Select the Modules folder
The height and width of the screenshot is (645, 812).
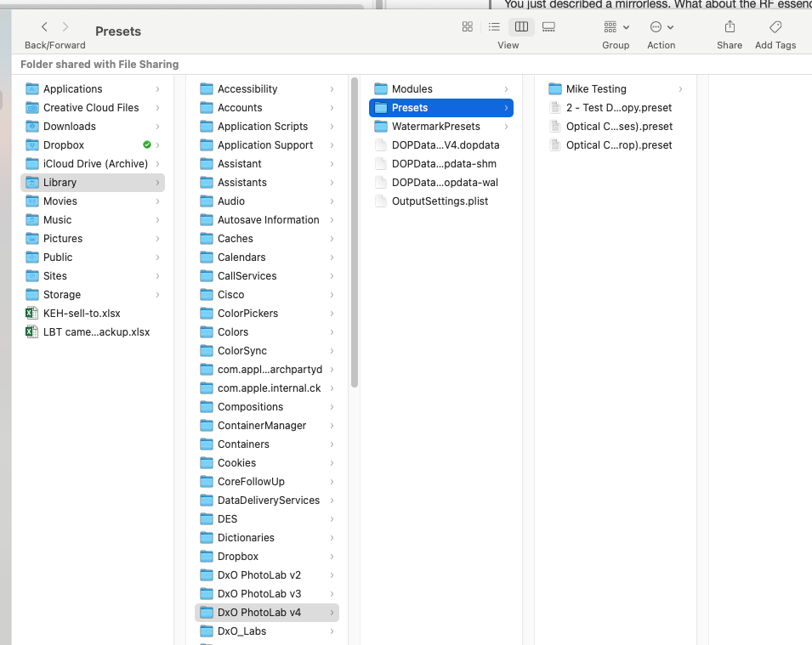[412, 89]
